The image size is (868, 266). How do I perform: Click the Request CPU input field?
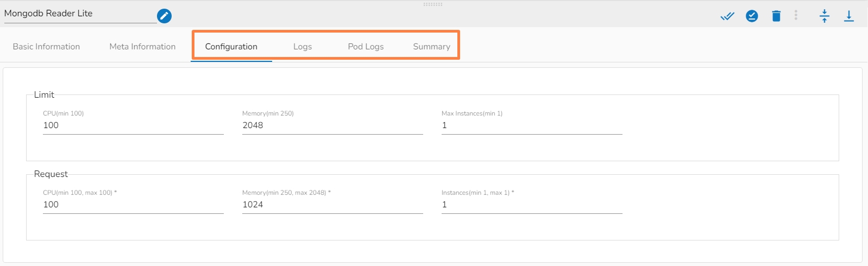pyautogui.click(x=133, y=205)
